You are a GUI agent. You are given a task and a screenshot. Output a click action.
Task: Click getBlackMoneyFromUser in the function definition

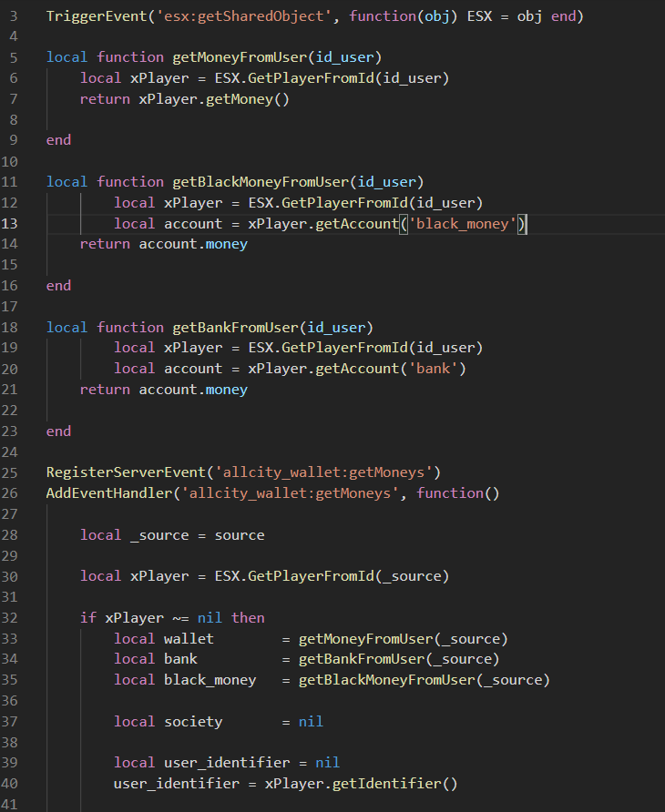click(x=261, y=182)
